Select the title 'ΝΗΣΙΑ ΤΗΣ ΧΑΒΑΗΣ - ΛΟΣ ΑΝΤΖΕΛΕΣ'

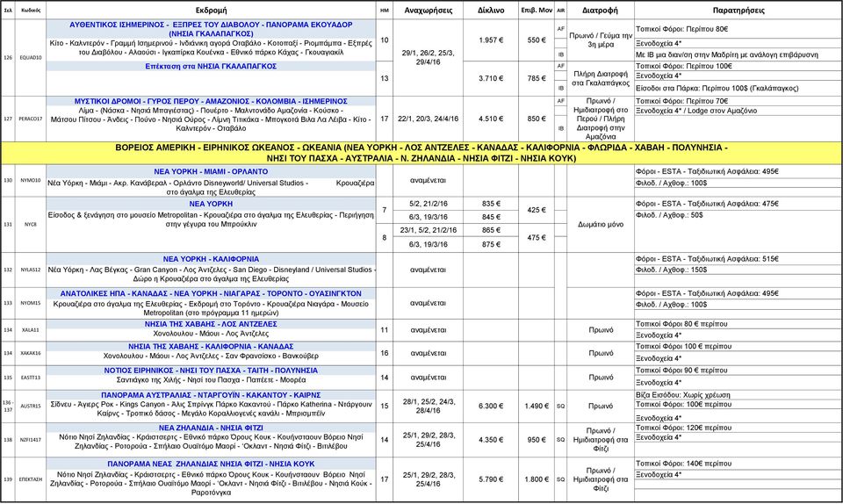211,324
